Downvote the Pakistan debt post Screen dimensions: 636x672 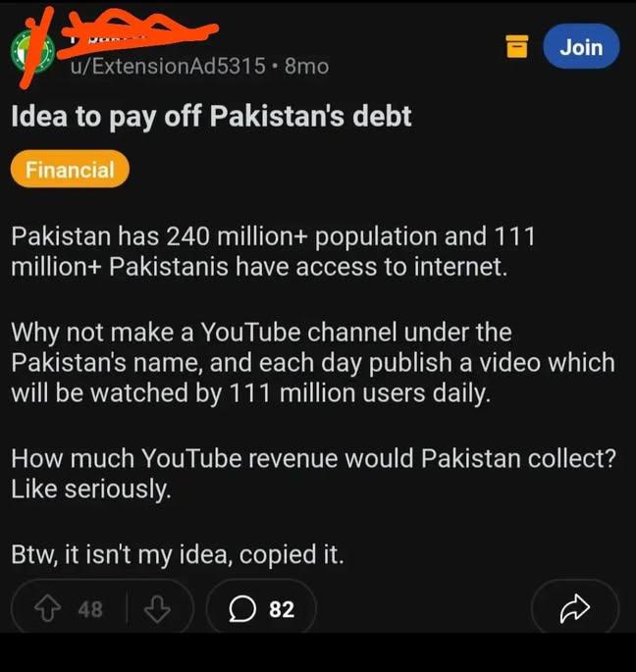157,609
